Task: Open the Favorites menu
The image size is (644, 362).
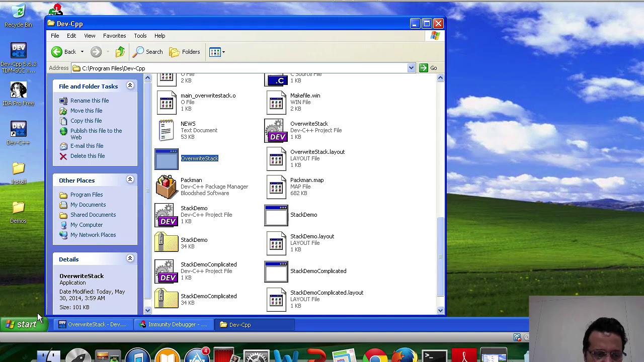Action: point(114,36)
